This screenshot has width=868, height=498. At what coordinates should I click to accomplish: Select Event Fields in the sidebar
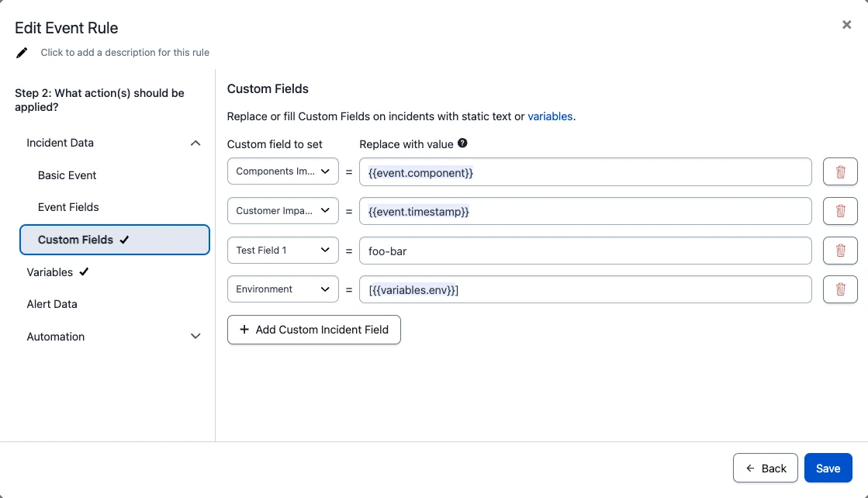(x=68, y=207)
